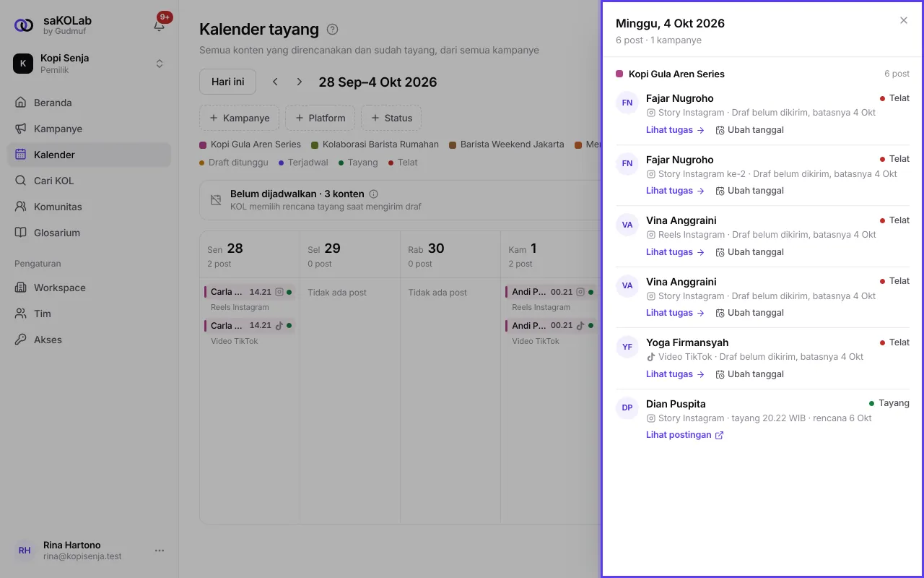Screen dimensions: 924x578
Task: Click Ubah tanggal for Story Instagram ke-2
Action: point(749,191)
